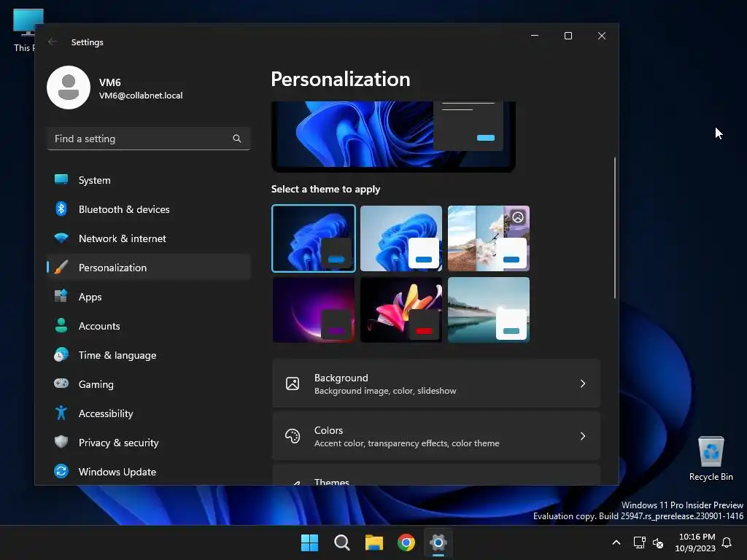Show hidden icons via tray chevron
747x560 pixels.
tap(616, 542)
